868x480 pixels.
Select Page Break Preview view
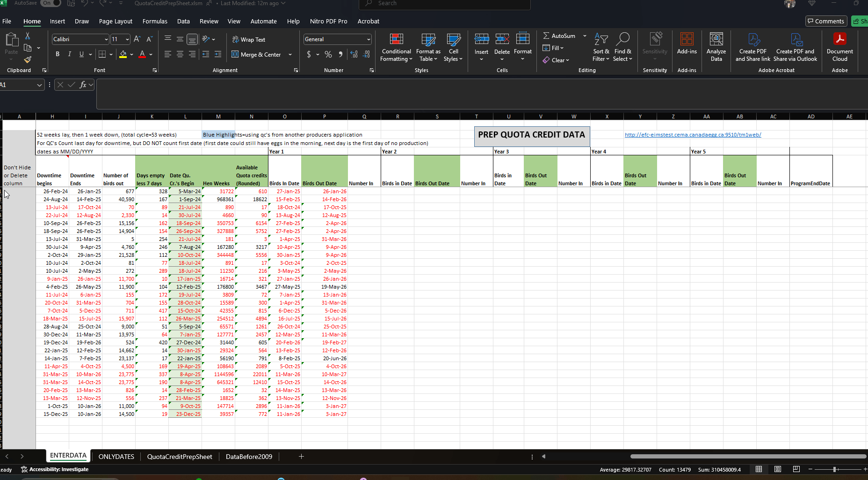coord(796,469)
